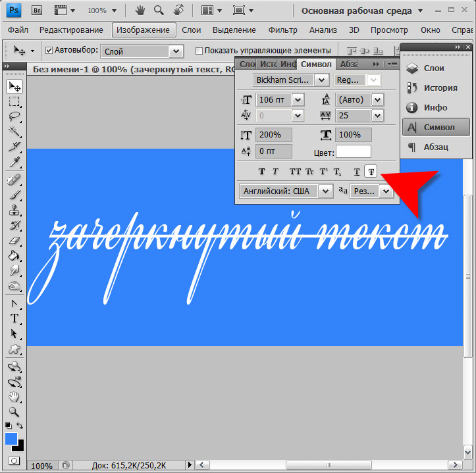Open the Bickham Script font family dropdown

tap(322, 80)
